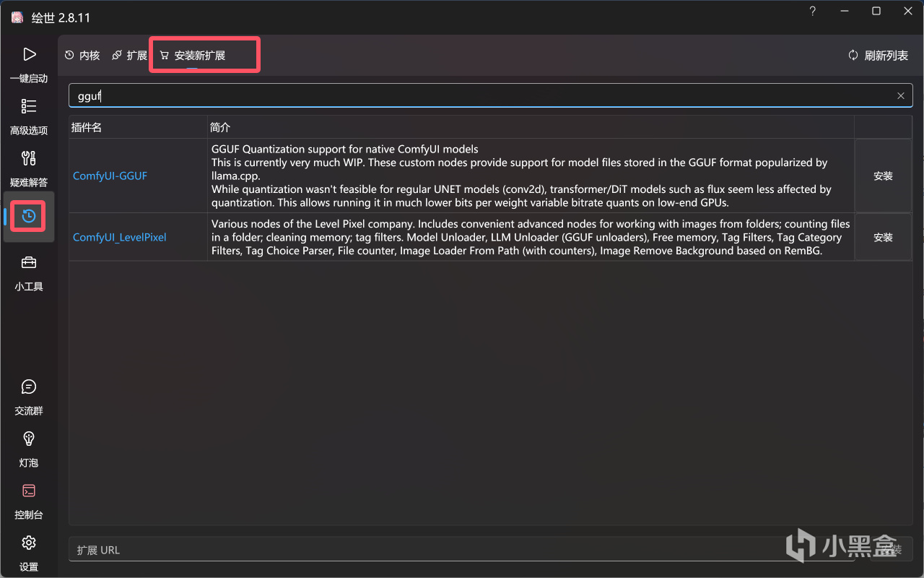Refresh list with 刷新列表
This screenshot has height=578, width=924.
coord(879,56)
